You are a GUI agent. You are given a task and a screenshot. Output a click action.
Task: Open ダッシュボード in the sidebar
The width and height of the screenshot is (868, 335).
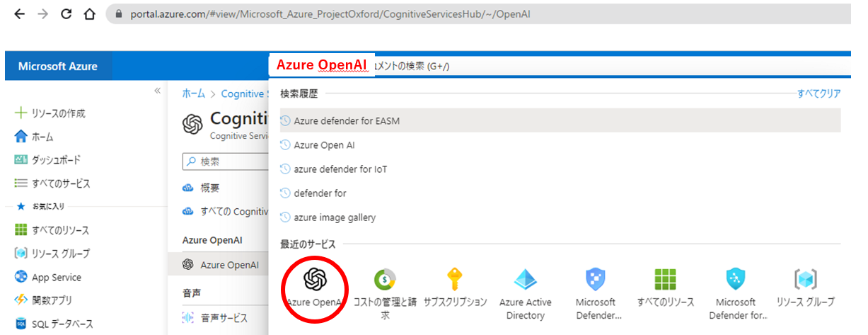coord(47,160)
